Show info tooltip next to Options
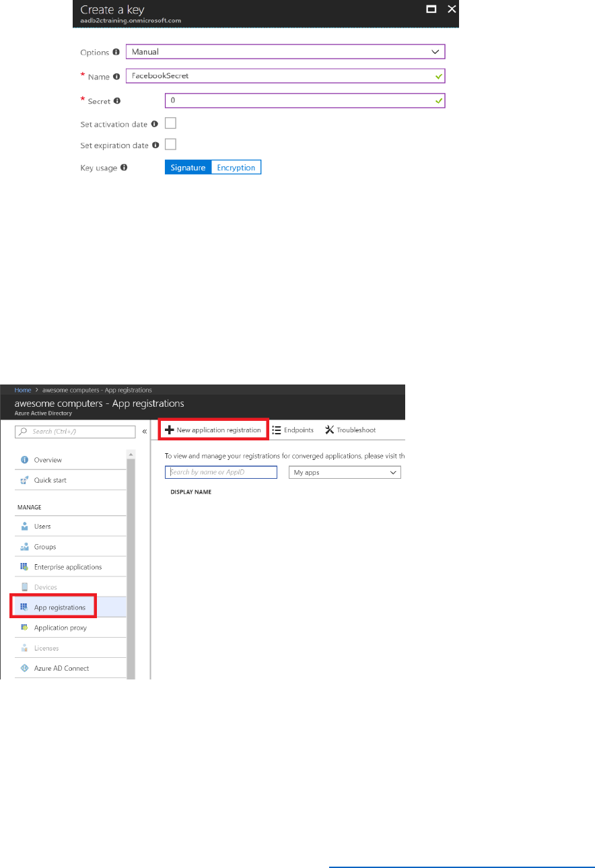 tap(116, 52)
